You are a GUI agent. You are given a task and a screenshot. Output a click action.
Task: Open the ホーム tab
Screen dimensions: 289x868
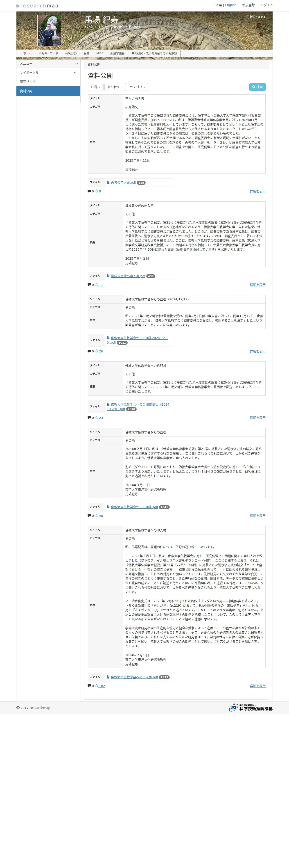(27, 53)
